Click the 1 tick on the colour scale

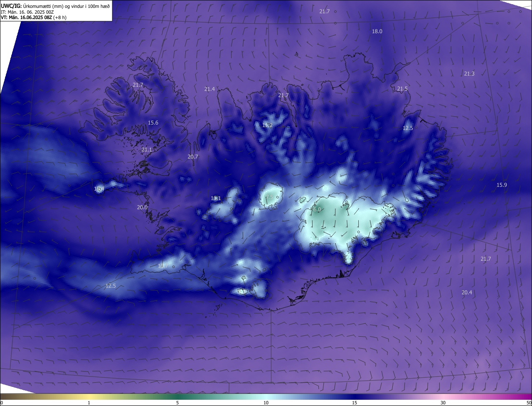pos(89,403)
